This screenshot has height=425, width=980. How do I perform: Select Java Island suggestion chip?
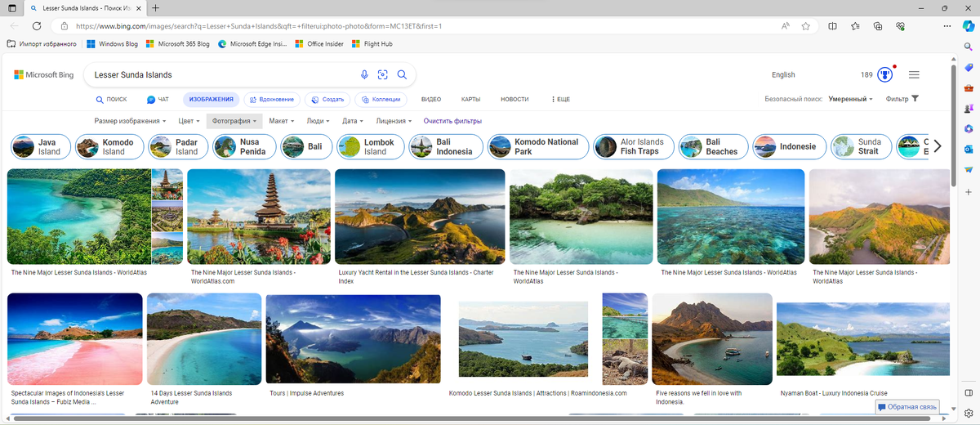point(41,146)
